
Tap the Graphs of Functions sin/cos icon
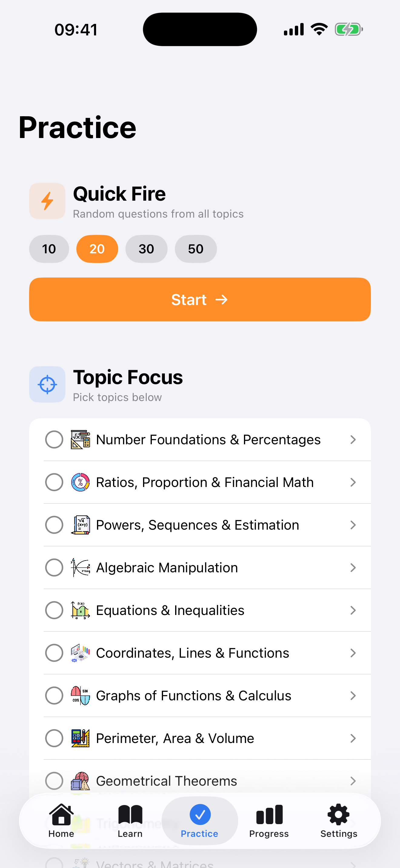tap(80, 696)
